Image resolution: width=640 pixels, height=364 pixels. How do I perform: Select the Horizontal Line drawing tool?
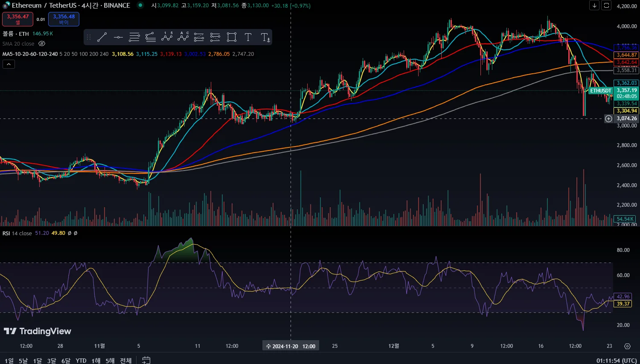[x=118, y=37]
